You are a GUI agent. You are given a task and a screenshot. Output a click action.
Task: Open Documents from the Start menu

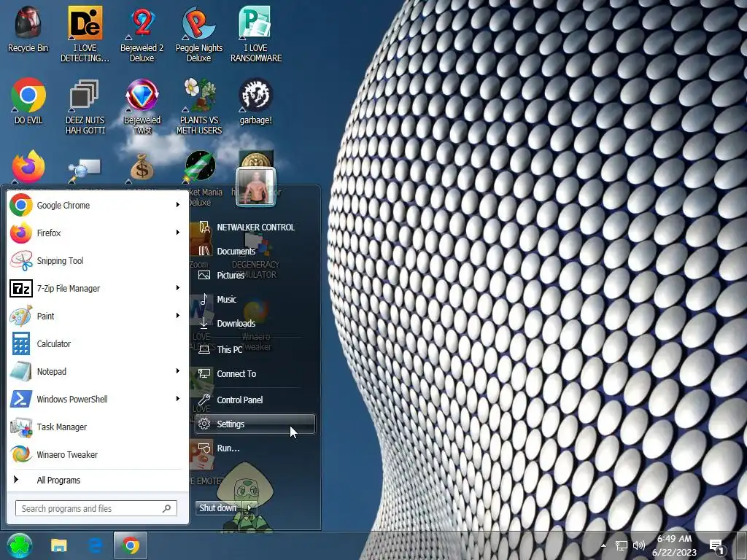point(255,251)
